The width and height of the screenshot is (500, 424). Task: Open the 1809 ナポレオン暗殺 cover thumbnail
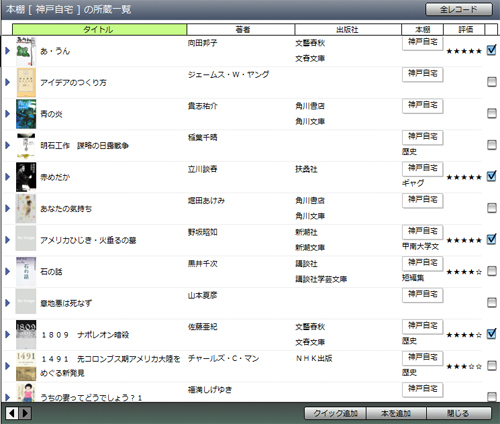26,335
